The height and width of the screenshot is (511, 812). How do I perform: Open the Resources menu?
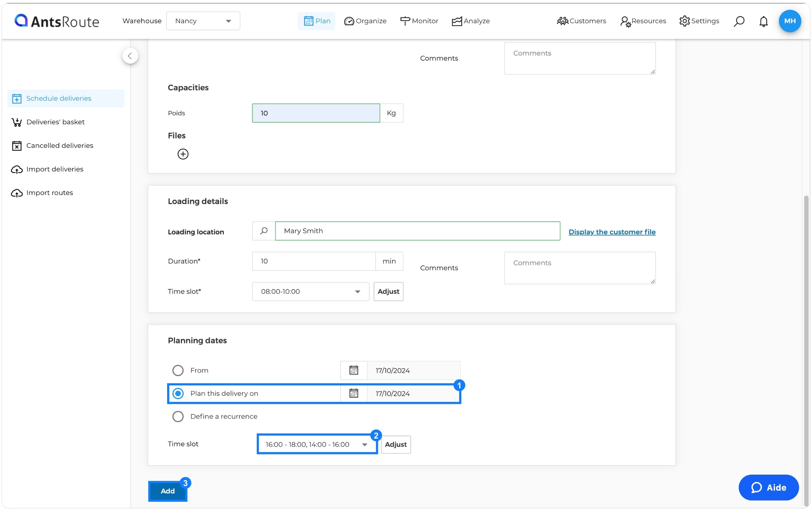pyautogui.click(x=643, y=21)
